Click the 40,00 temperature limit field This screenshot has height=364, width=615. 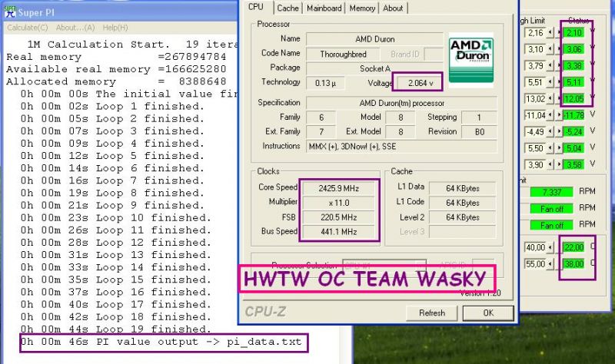point(536,247)
